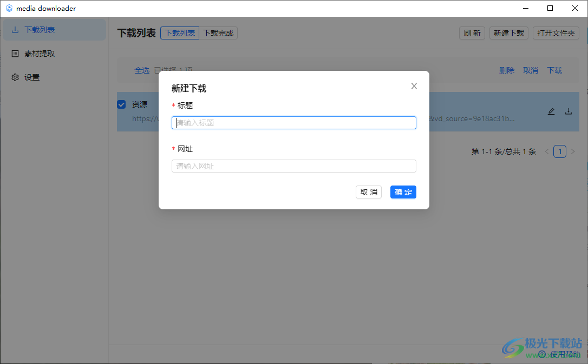Focus the 标题 title input field
This screenshot has height=364, width=588.
point(293,123)
